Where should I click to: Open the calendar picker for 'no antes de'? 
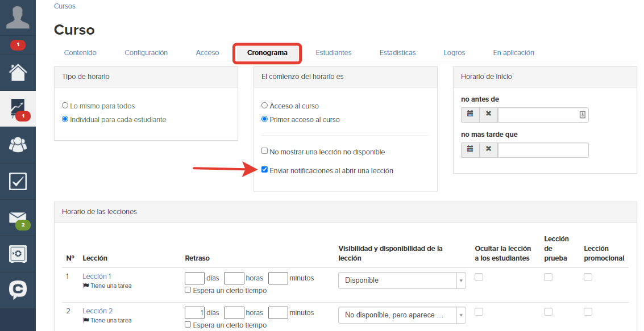point(470,115)
